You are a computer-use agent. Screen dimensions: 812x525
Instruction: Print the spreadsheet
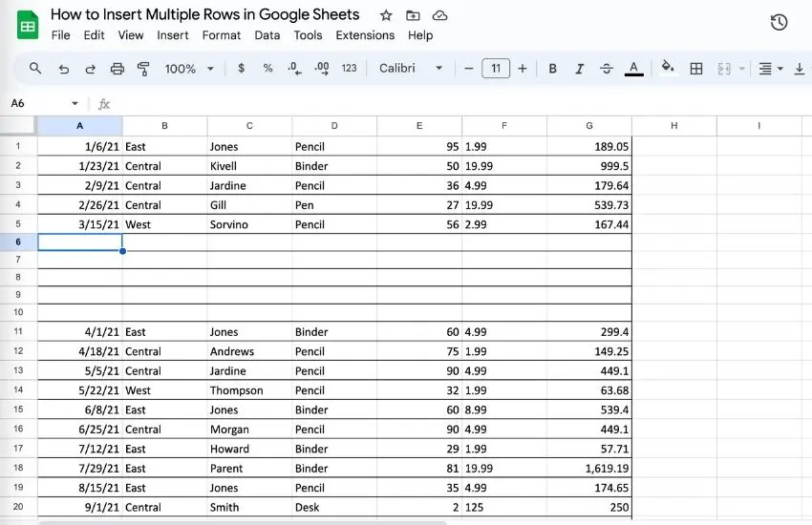[x=118, y=69]
